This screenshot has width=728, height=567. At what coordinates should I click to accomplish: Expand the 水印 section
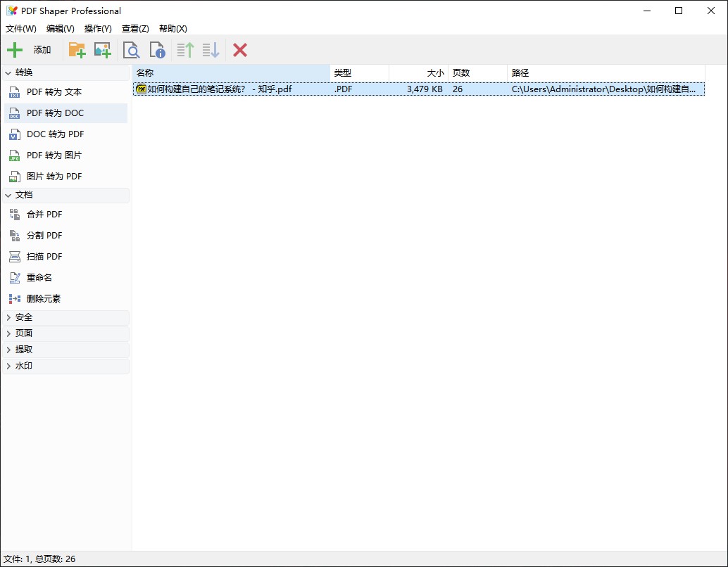[x=24, y=367]
